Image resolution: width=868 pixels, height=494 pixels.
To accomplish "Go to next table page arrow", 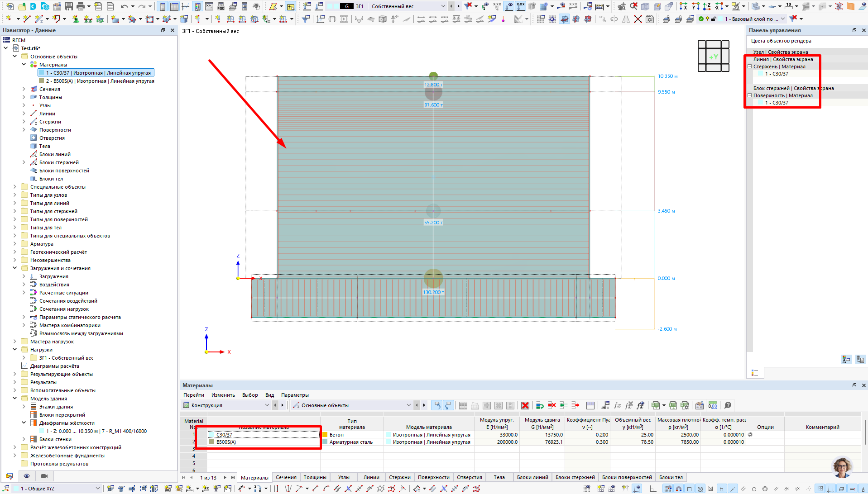I will 225,477.
